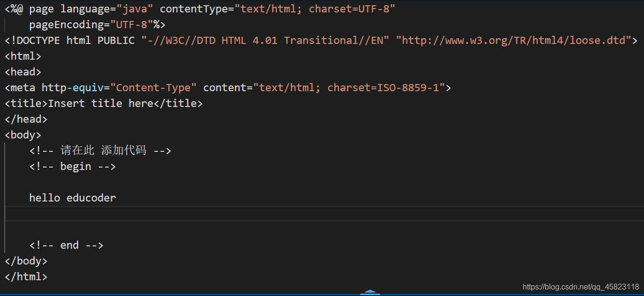Screen dimensions: 644x296
Task: Click 'contentType' attribute in the page directive
Action: tap(193, 9)
